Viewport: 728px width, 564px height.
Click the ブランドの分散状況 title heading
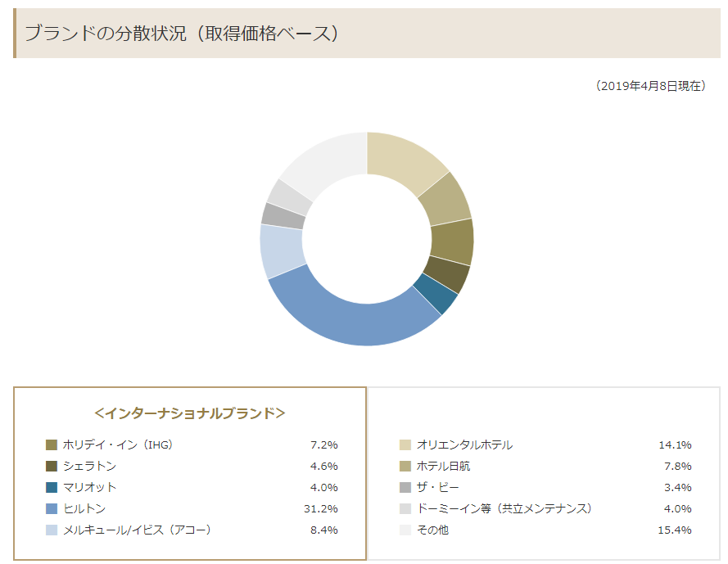tap(182, 33)
